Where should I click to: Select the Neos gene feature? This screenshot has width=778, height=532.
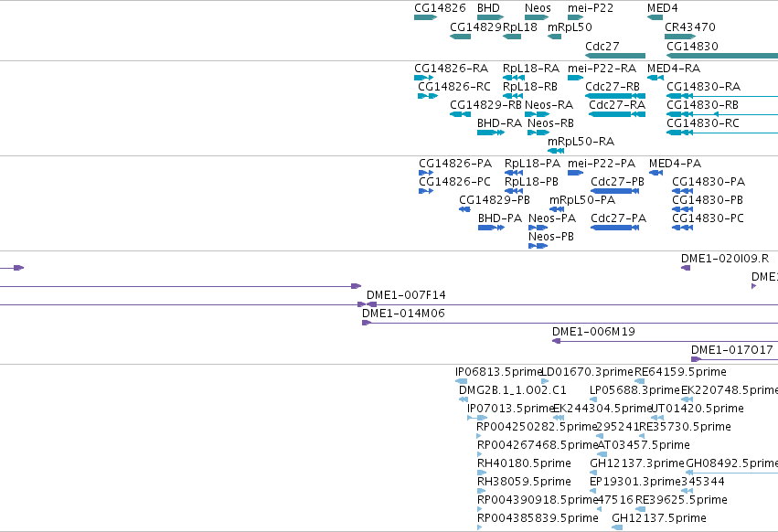tap(537, 17)
